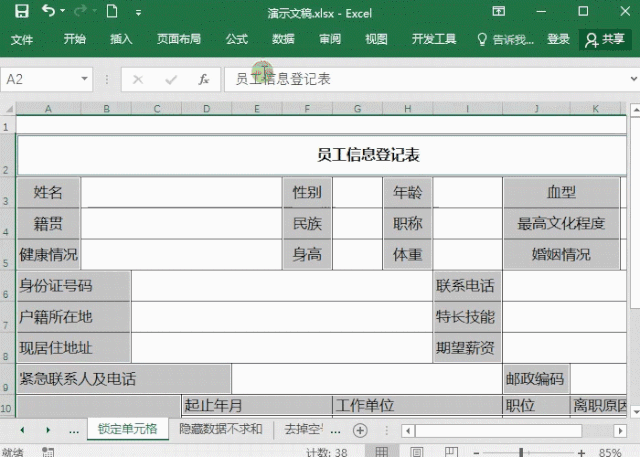Click the Insert Function fx icon
Image resolution: width=640 pixels, height=457 pixels.
click(x=204, y=79)
